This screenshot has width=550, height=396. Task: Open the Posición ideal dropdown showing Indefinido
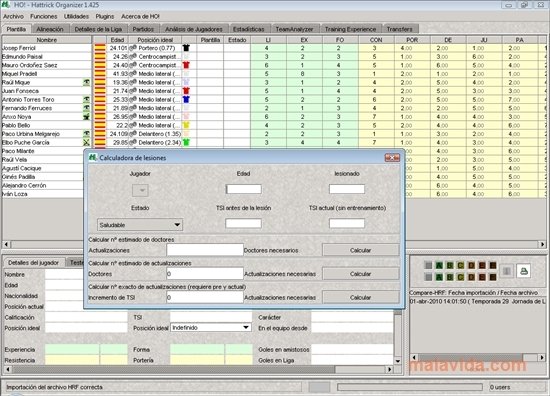pos(211,328)
